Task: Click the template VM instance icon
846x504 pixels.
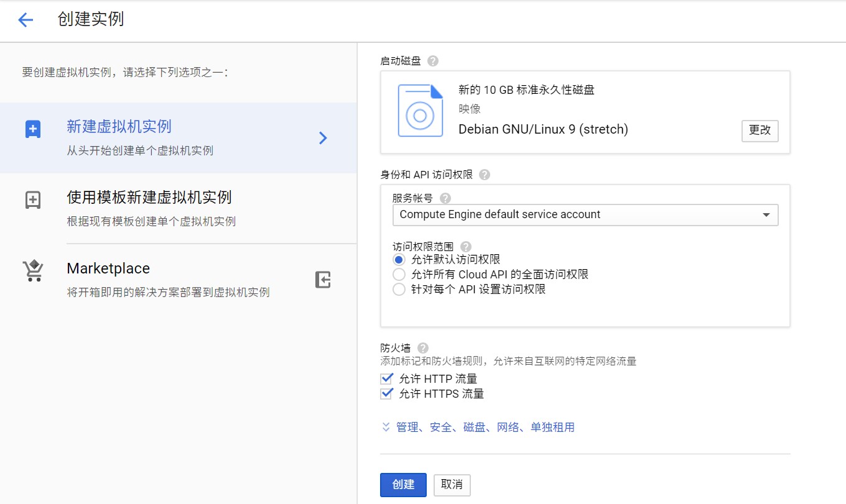Action: pos(32,200)
